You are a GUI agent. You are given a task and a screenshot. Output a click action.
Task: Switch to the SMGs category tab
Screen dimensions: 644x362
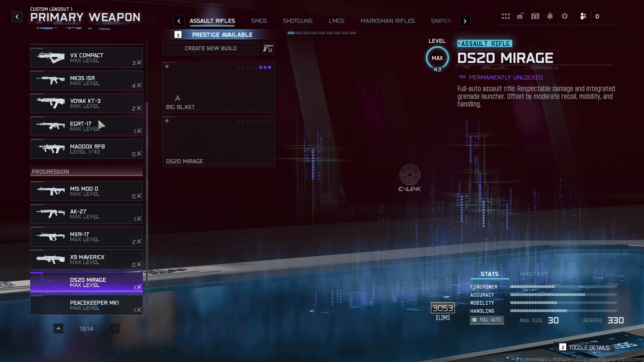259,21
